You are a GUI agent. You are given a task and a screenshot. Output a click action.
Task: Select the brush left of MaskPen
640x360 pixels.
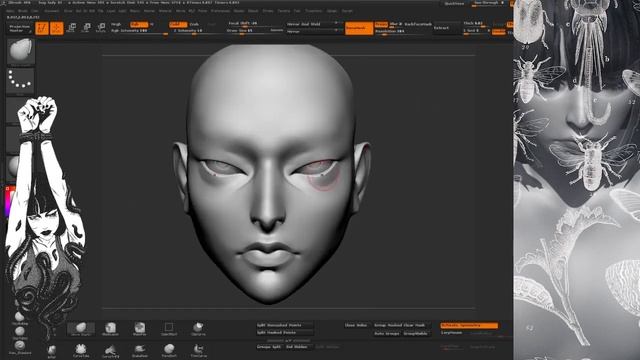click(110, 328)
